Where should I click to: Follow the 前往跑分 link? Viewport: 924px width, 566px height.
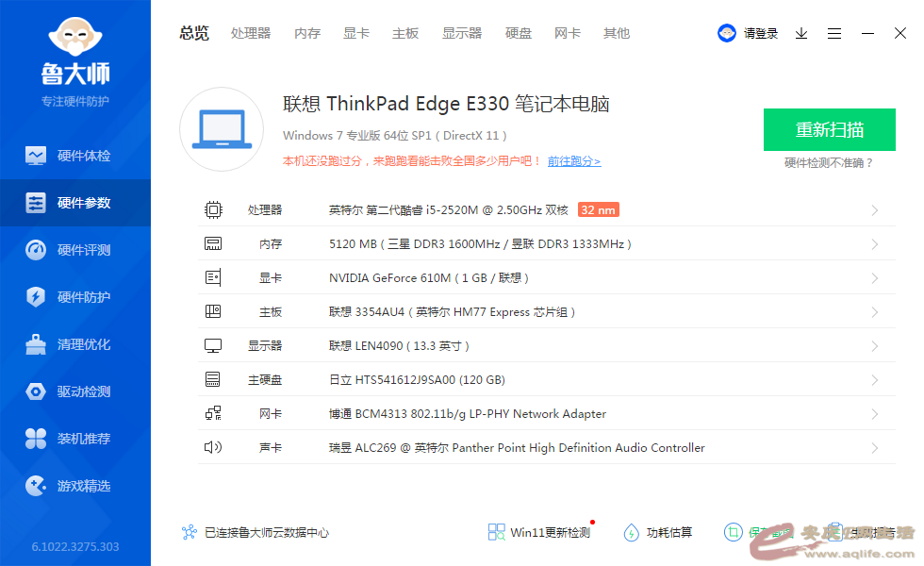point(573,161)
